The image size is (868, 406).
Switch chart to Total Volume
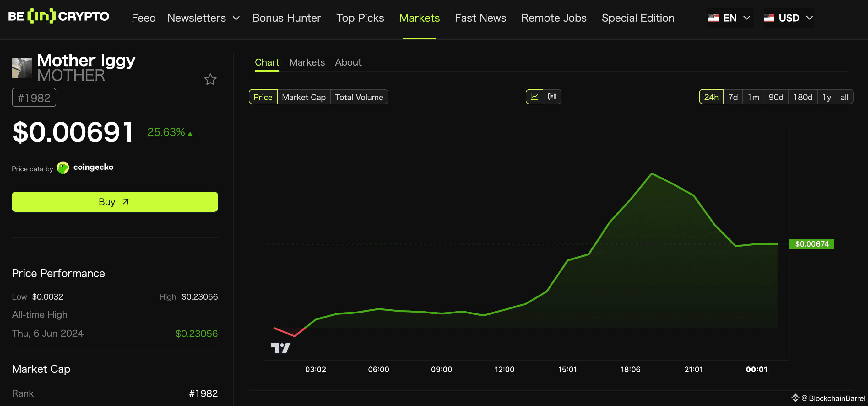tap(359, 97)
